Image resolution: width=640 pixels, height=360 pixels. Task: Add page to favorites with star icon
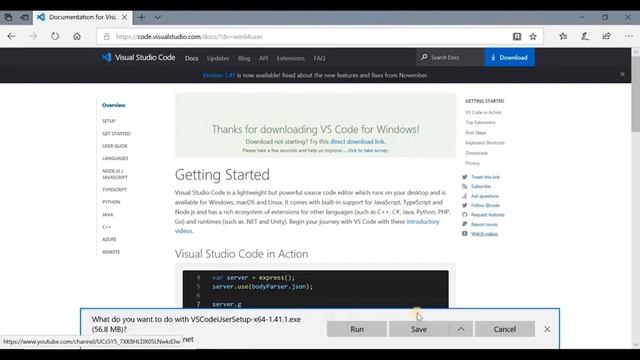(533, 36)
